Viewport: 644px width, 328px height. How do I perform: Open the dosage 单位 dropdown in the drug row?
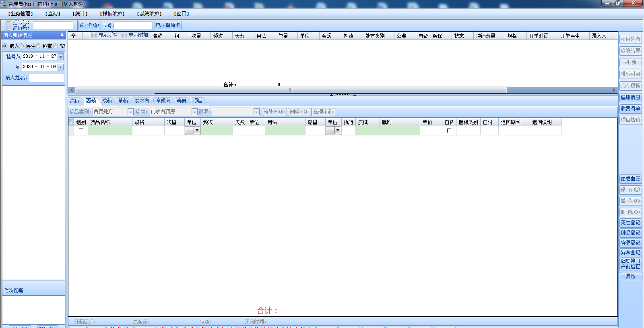(x=197, y=131)
